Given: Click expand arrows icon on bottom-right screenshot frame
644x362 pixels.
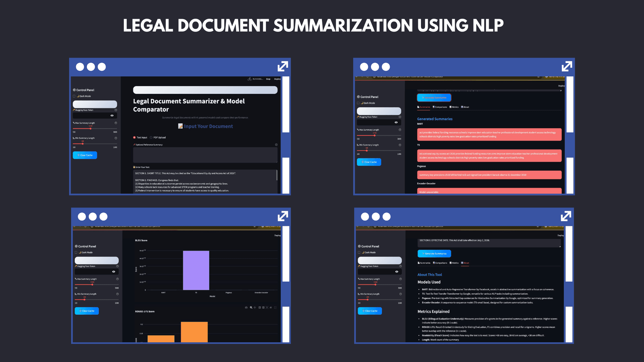Looking at the screenshot, I should pos(566,216).
